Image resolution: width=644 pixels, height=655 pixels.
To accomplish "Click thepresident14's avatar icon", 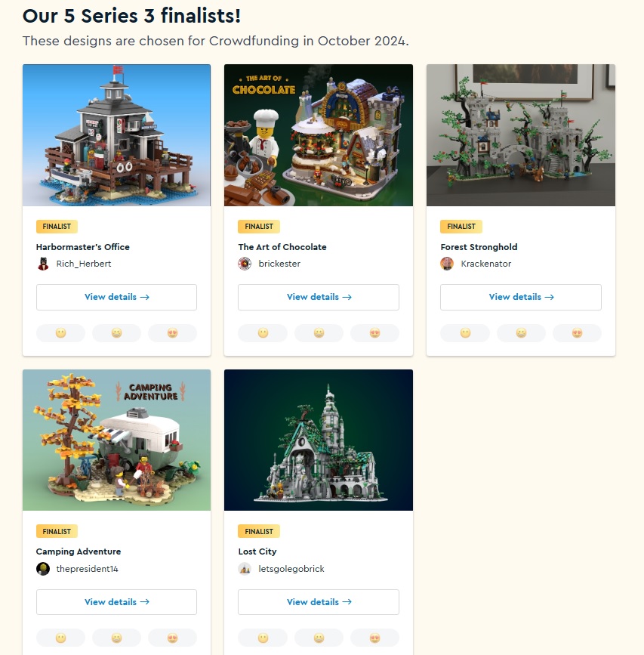I will (x=43, y=569).
